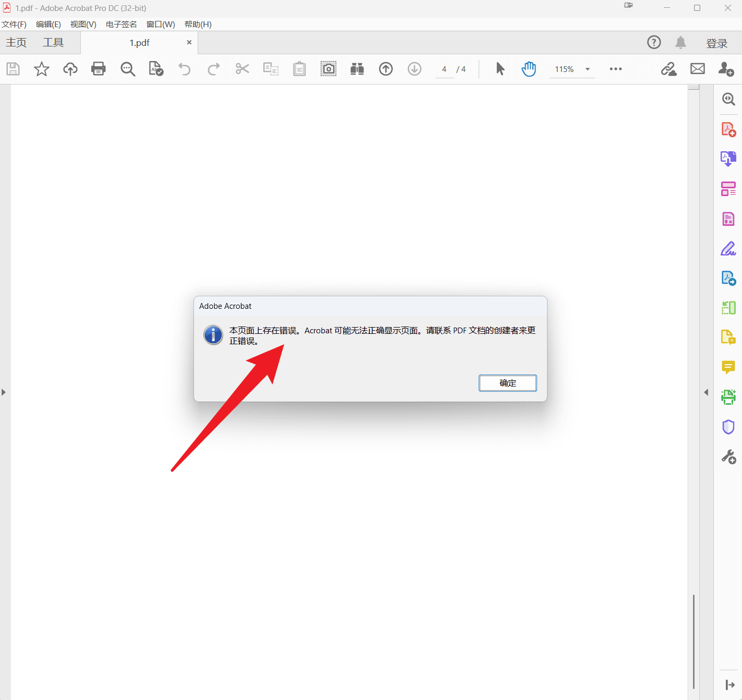
Task: Open the Redact tool in sidebar
Action: [728, 219]
